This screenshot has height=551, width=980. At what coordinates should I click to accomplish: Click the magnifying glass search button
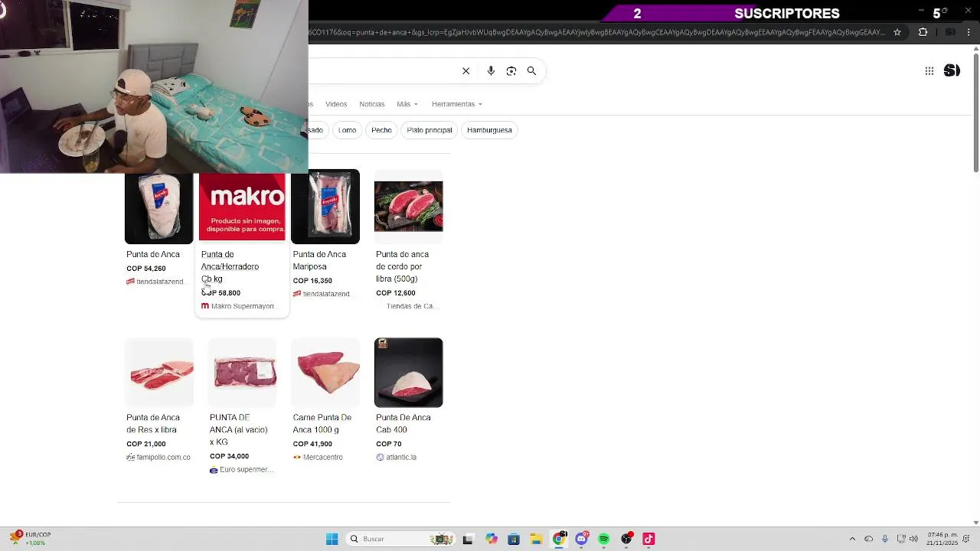(x=531, y=71)
